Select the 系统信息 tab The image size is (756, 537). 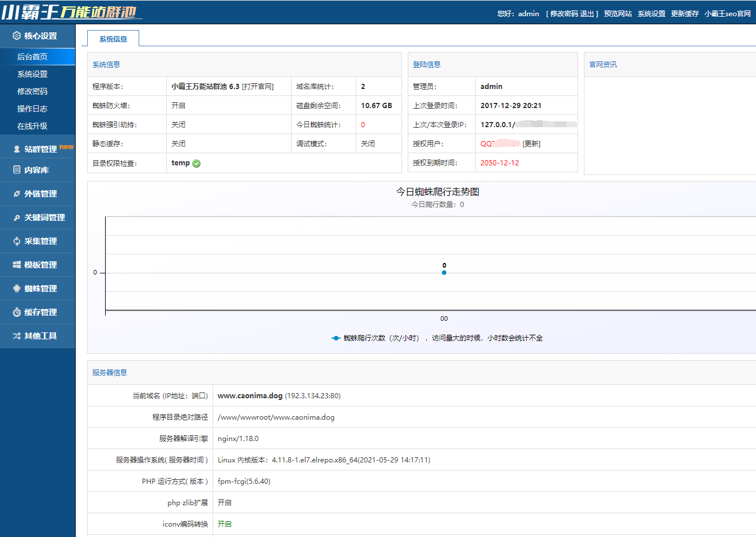pyautogui.click(x=113, y=39)
